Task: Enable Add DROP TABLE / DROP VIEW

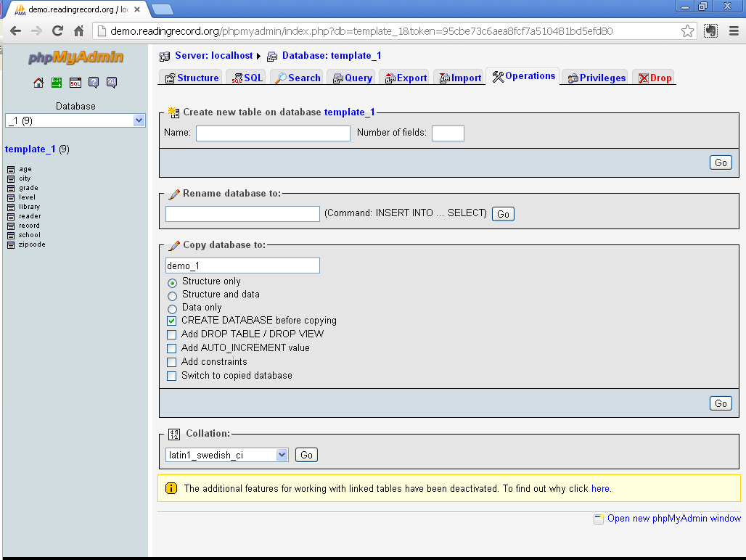Action: tap(172, 334)
